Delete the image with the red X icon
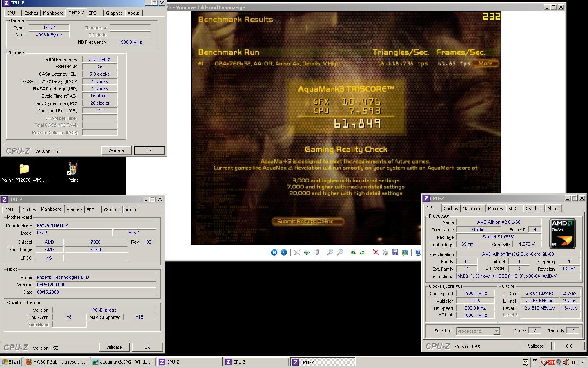Viewport: 588px width, 368px height. pyautogui.click(x=376, y=252)
